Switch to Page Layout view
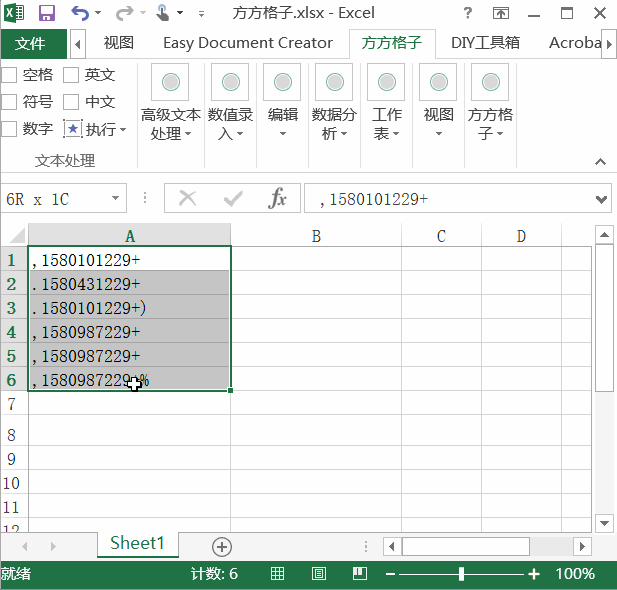 coord(318,574)
